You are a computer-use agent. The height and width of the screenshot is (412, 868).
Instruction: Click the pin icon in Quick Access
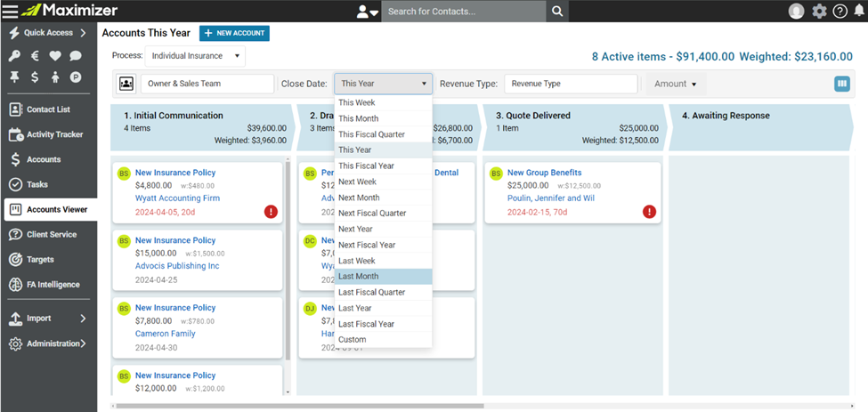pyautogui.click(x=14, y=77)
